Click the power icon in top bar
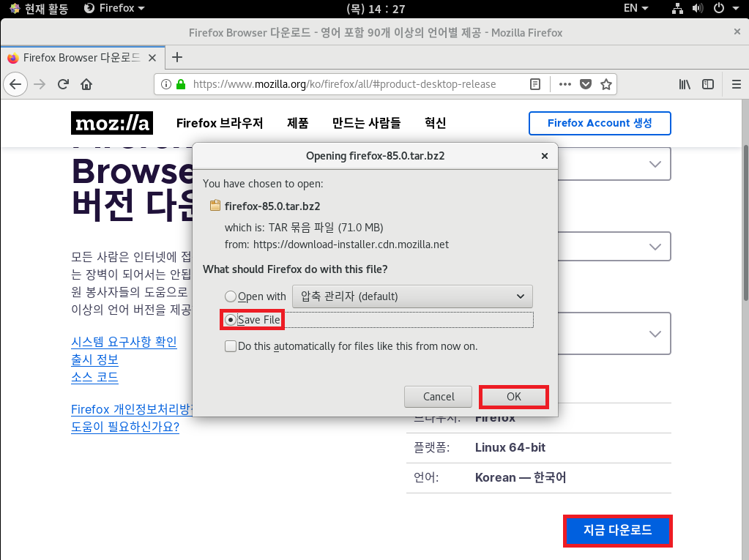749x560 pixels. (x=719, y=9)
